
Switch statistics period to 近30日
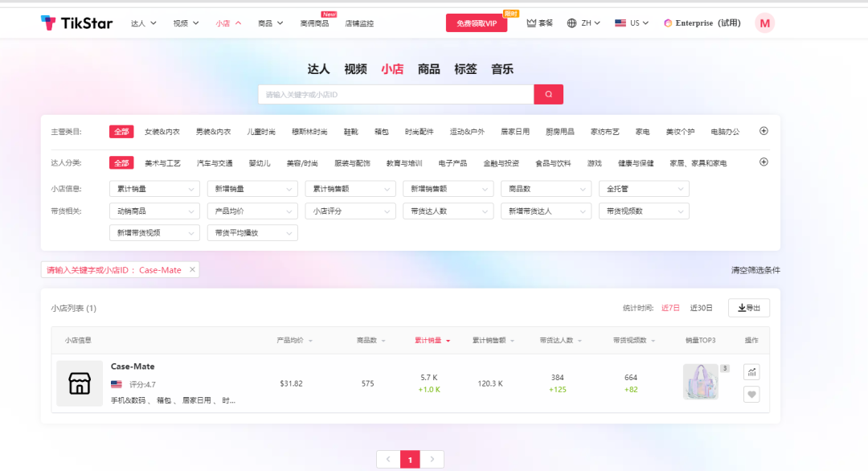(701, 308)
